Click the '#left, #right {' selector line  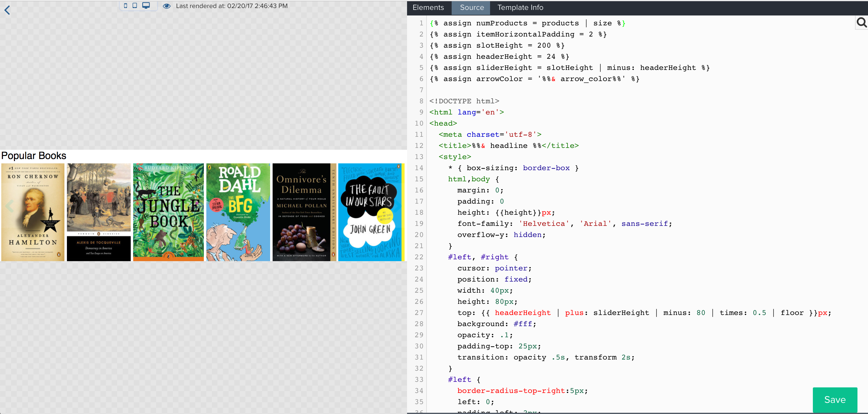pos(483,257)
